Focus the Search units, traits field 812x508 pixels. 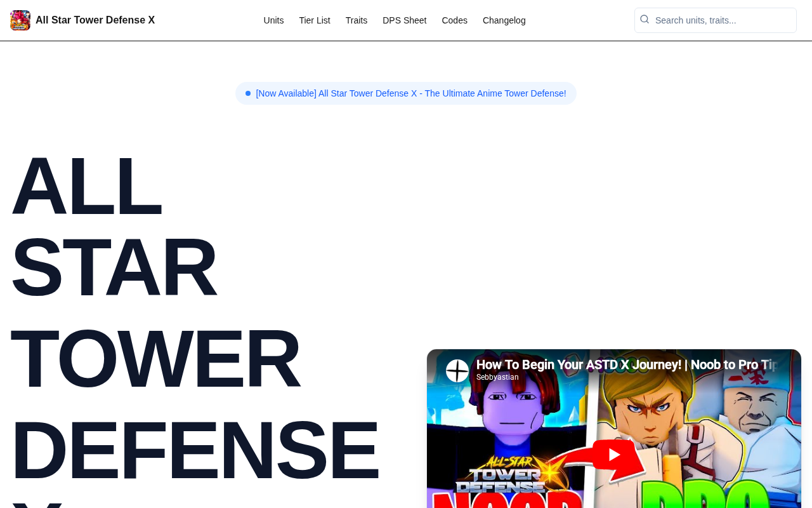tap(716, 20)
